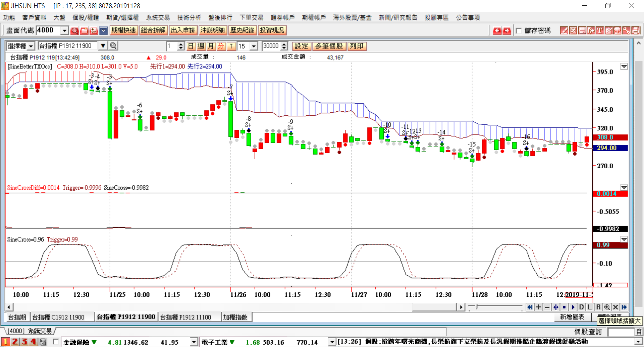
Task: Click the red magnifier screen search icon
Action: pos(74,31)
